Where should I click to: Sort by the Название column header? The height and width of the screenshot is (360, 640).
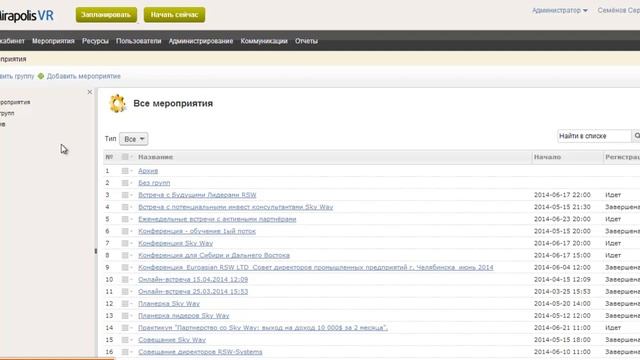[x=156, y=157]
